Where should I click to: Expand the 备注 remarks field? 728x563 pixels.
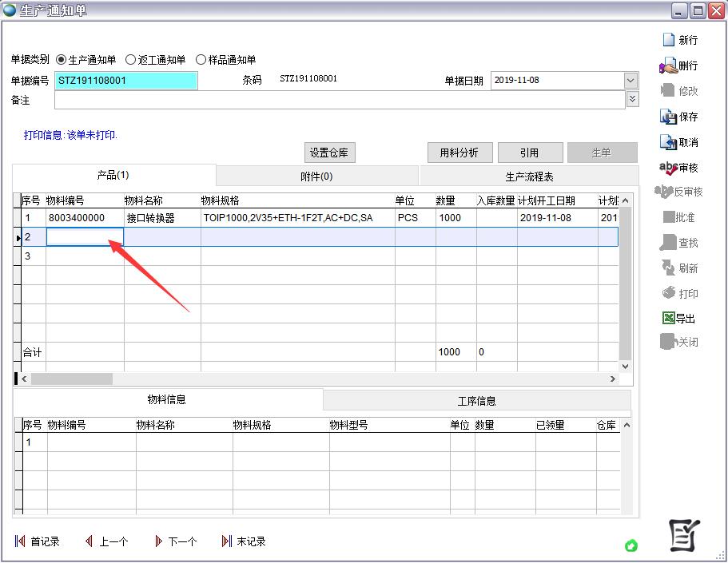(632, 99)
